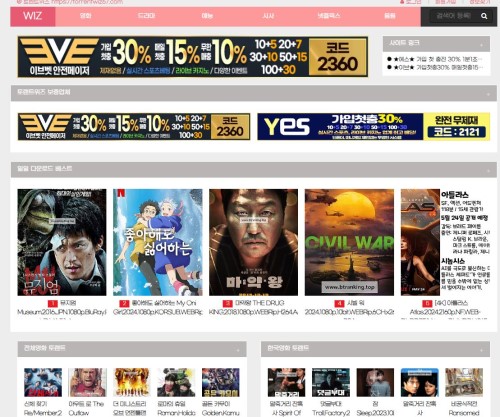This screenshot has width=500, height=417.
Task: Open the Atlas movie poster
Action: click(445, 242)
